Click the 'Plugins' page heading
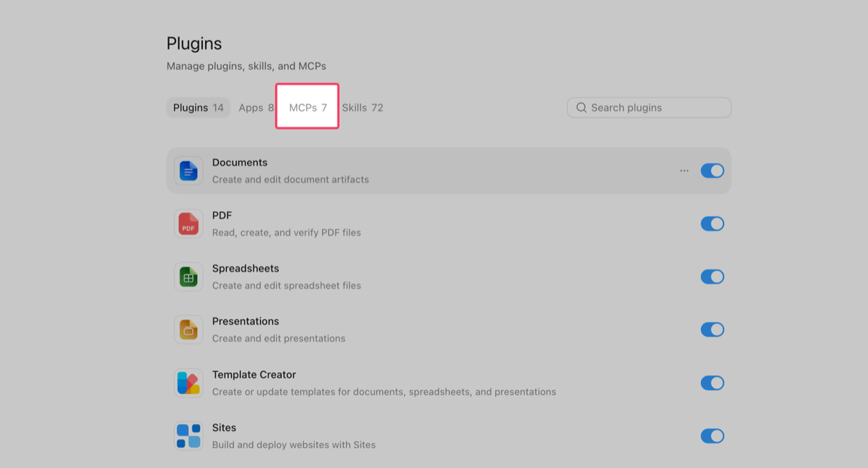 click(x=194, y=44)
